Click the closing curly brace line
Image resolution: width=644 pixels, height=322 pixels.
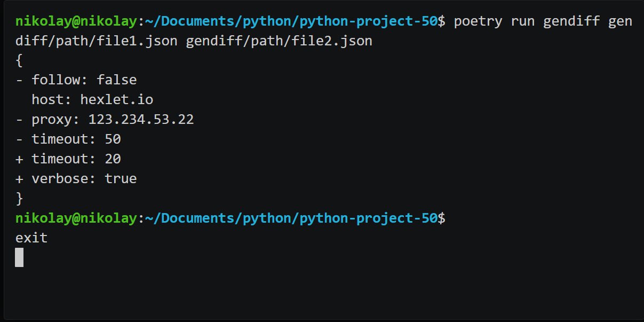[x=19, y=199]
